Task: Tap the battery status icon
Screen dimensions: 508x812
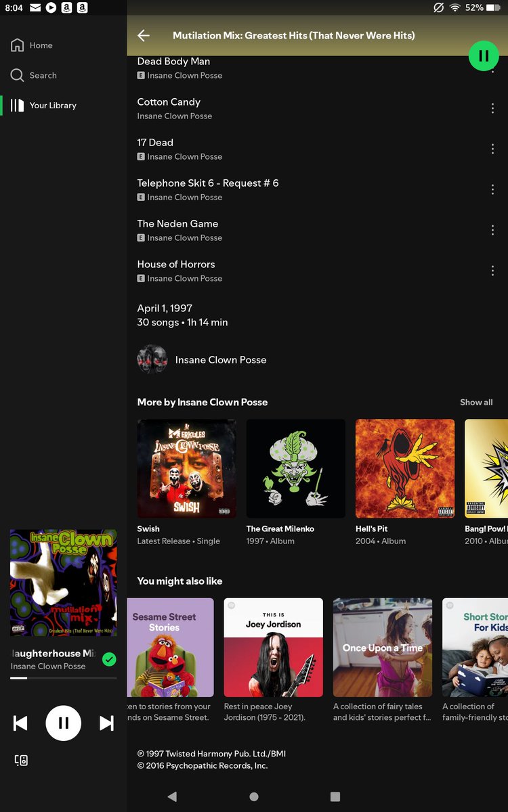Action: click(x=493, y=7)
